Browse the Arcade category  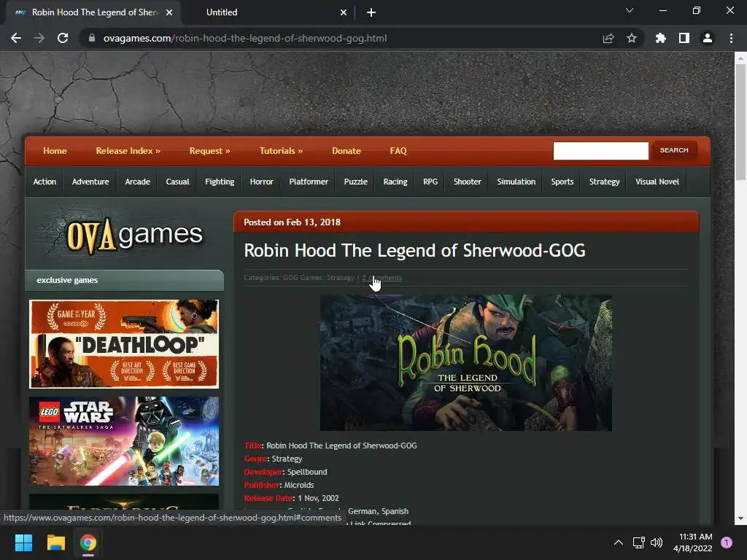point(137,182)
